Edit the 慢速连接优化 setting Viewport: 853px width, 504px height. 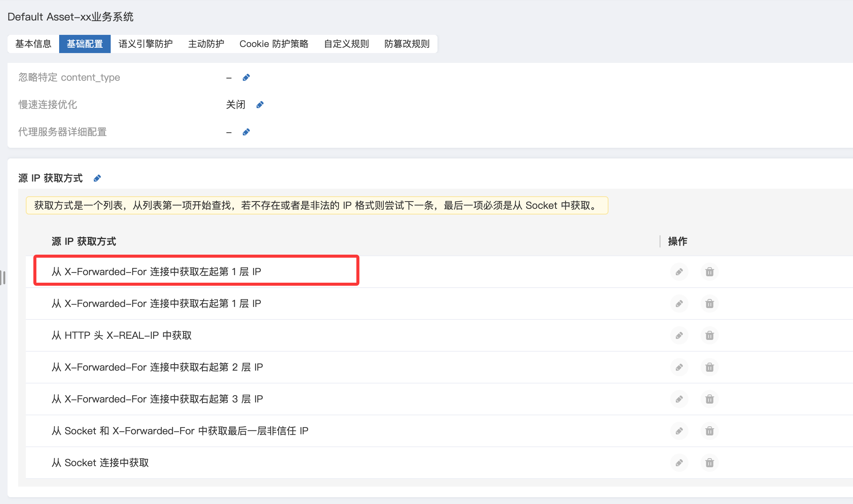pyautogui.click(x=260, y=105)
